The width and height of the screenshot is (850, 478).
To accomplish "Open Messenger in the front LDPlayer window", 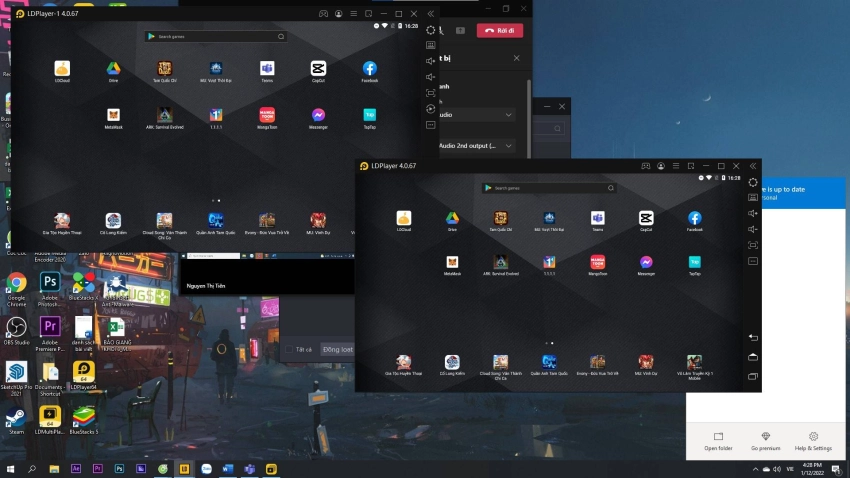I will (646, 262).
